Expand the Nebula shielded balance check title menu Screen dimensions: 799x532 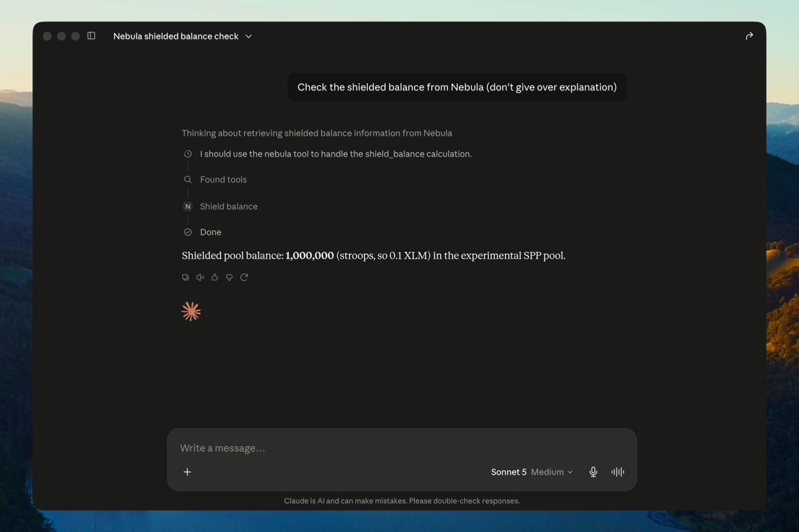pyautogui.click(x=183, y=36)
